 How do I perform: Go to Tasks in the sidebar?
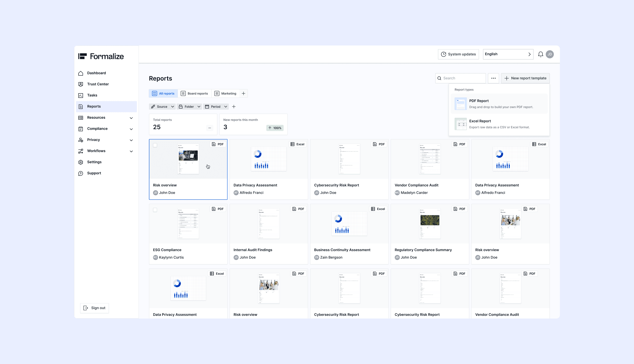point(92,95)
